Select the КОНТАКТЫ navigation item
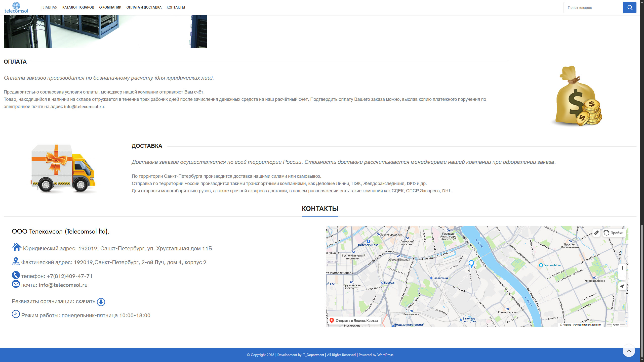 pyautogui.click(x=176, y=7)
